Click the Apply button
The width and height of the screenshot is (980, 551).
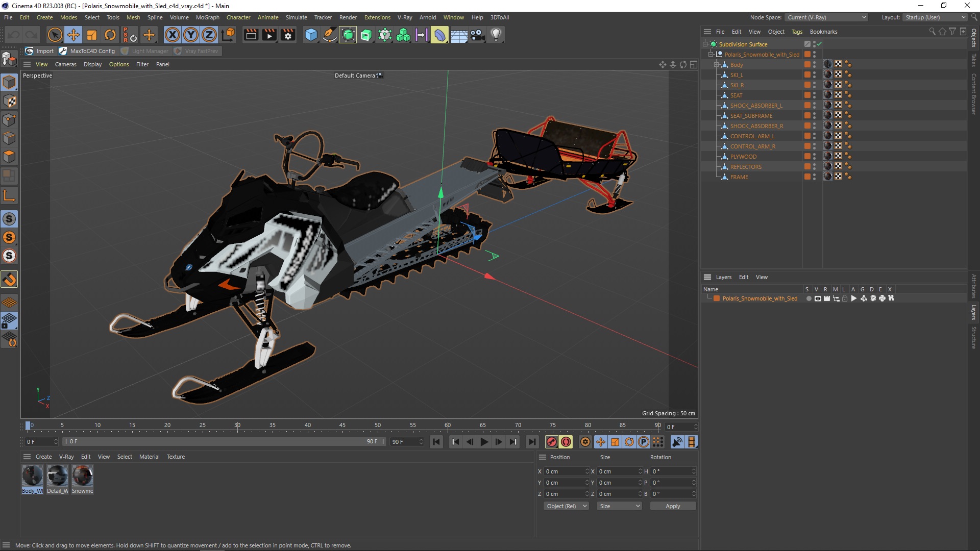coord(673,506)
